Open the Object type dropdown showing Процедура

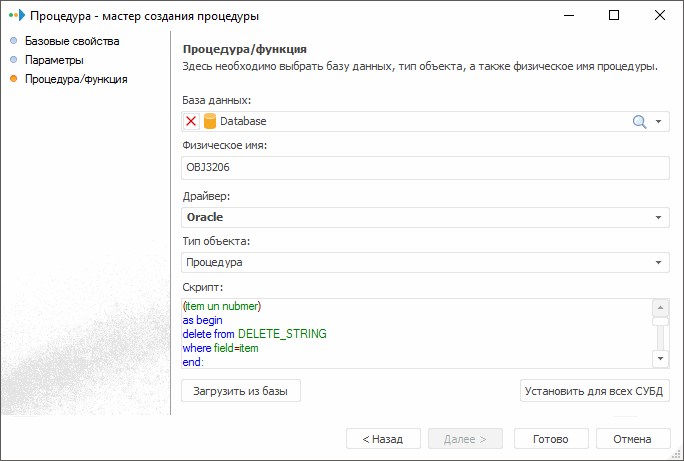point(659,262)
